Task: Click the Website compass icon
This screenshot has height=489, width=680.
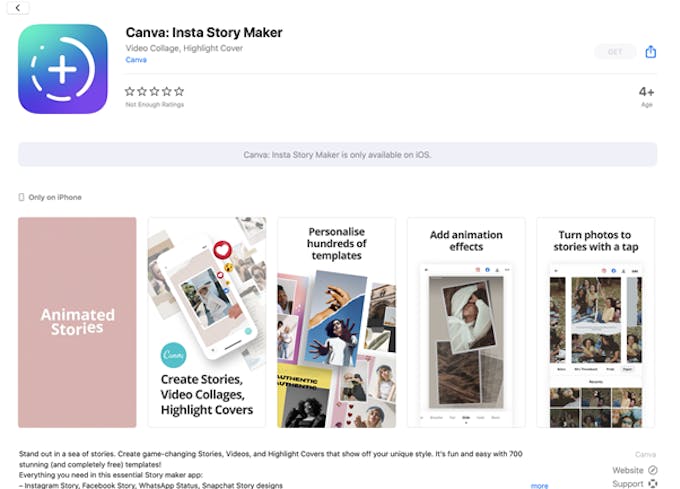Action: pyautogui.click(x=653, y=470)
